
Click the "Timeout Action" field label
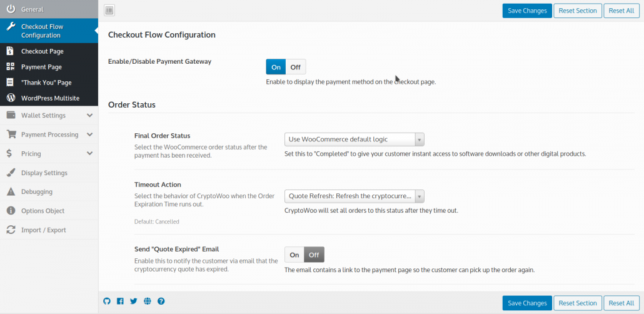(x=158, y=185)
